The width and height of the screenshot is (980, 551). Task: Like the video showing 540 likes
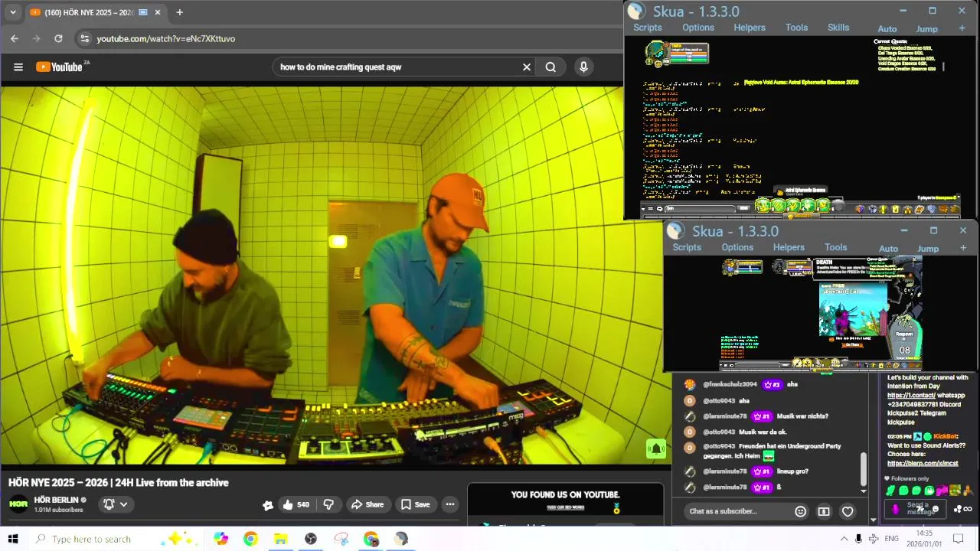point(296,504)
